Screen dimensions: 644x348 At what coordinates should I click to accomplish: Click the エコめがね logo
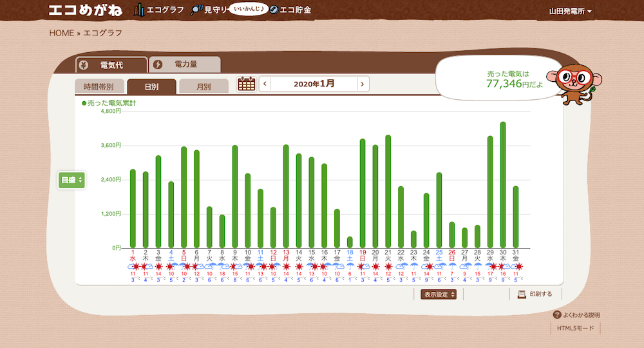pos(86,10)
